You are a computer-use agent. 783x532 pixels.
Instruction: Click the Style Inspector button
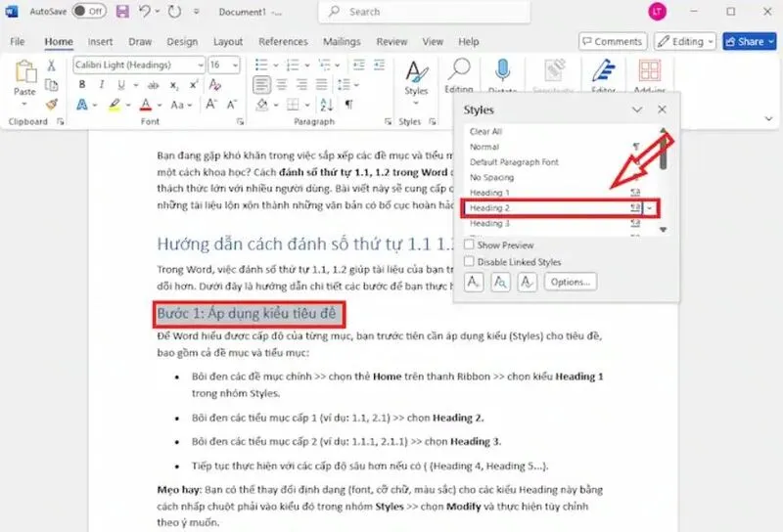pyautogui.click(x=500, y=282)
